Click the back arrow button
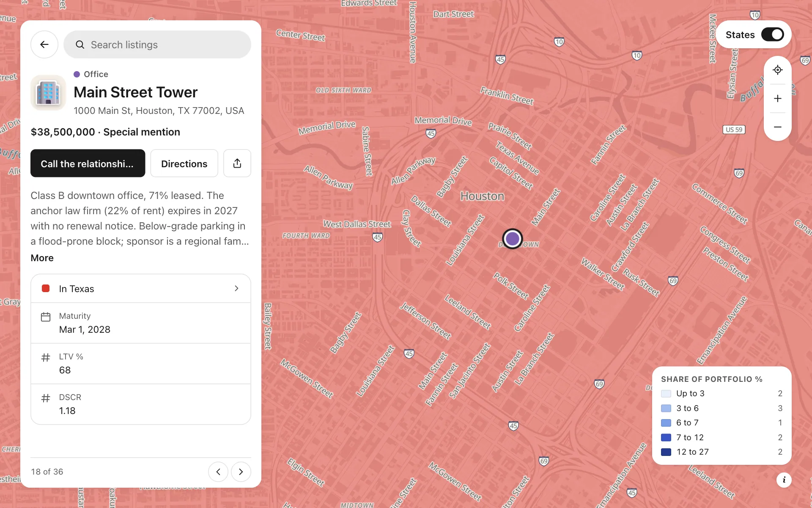The width and height of the screenshot is (812, 508). tap(44, 44)
